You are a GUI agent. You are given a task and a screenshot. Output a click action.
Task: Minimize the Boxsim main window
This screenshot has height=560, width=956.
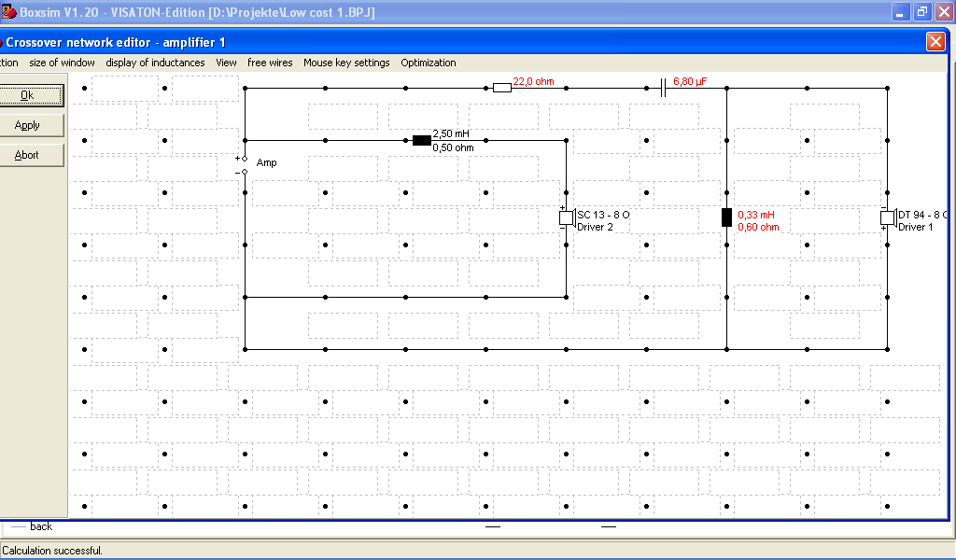pos(901,11)
